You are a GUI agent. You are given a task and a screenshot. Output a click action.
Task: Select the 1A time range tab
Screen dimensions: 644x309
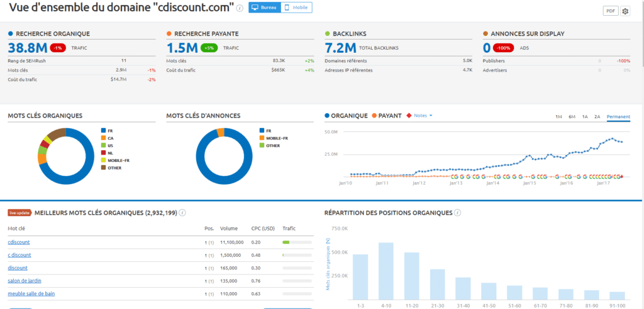pos(585,117)
